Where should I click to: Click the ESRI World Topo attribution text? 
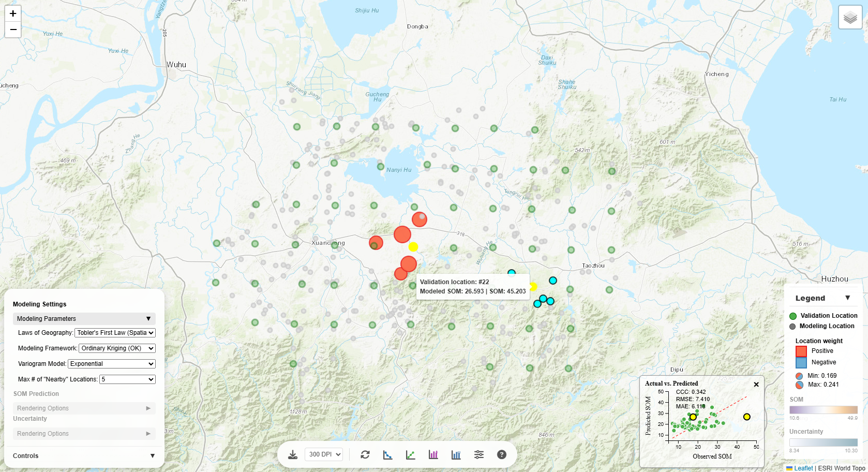pos(842,468)
